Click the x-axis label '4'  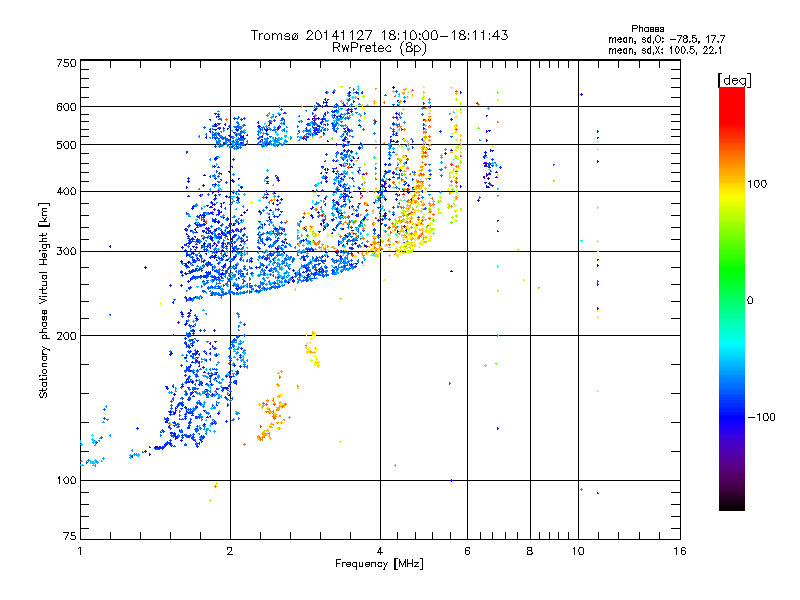(x=380, y=551)
